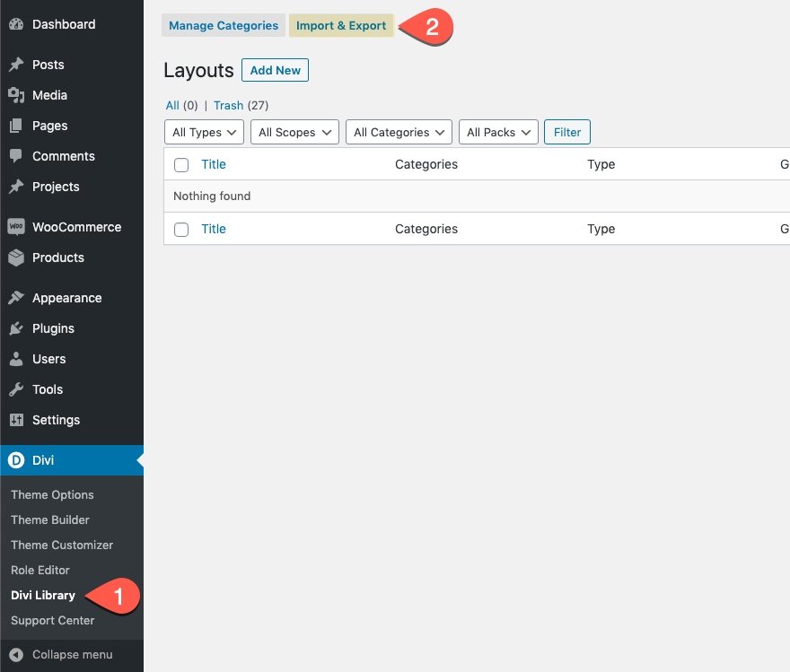Click the Filter button
The image size is (790, 672).
point(567,132)
